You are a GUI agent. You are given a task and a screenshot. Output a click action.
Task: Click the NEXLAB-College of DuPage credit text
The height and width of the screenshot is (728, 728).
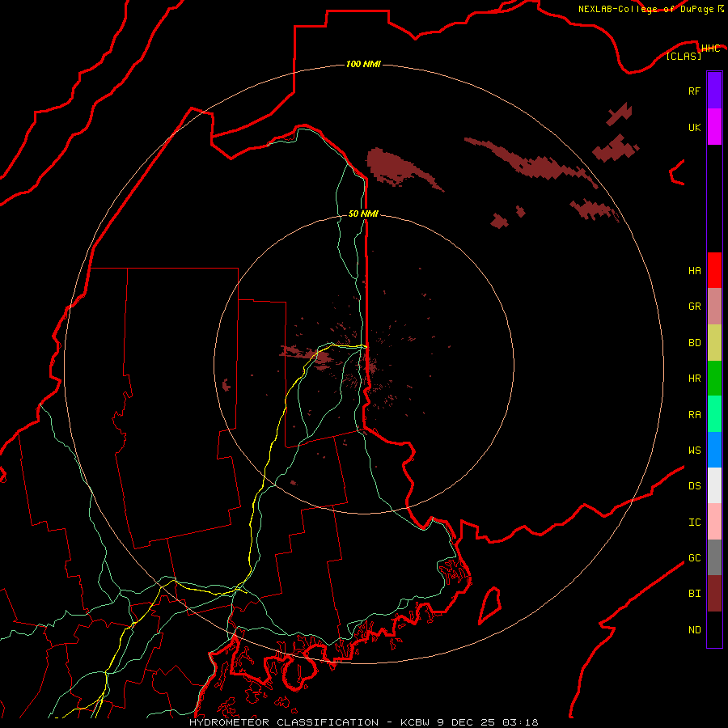(x=650, y=9)
